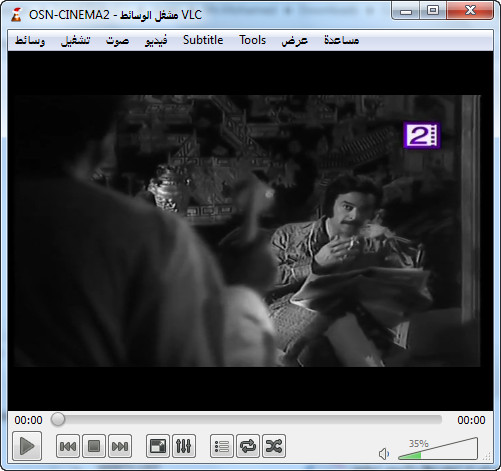Open the وسائط (Media) menu
The image size is (501, 471).
(x=30, y=40)
